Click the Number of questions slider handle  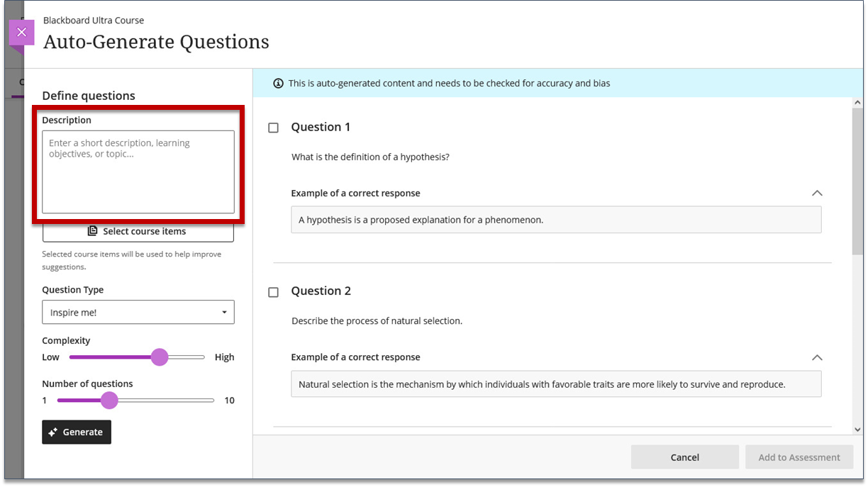(x=109, y=401)
